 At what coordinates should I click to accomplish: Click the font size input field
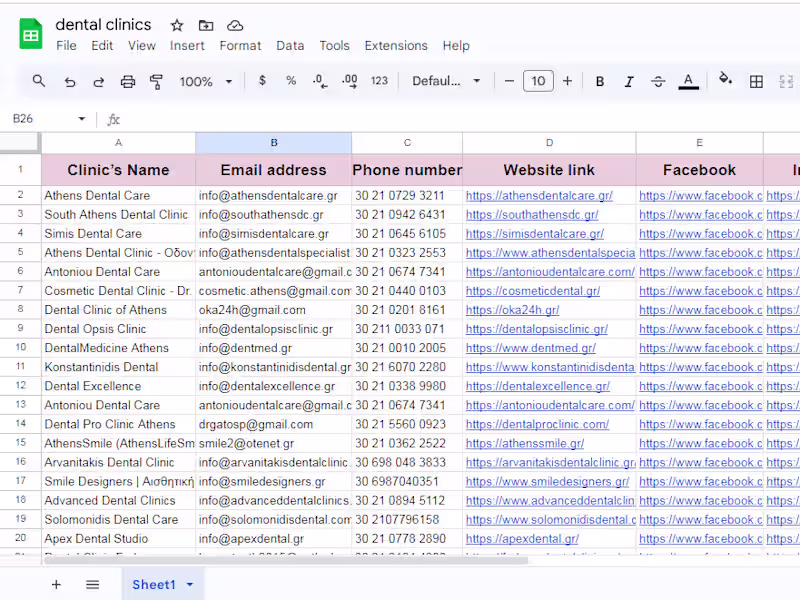pos(538,81)
